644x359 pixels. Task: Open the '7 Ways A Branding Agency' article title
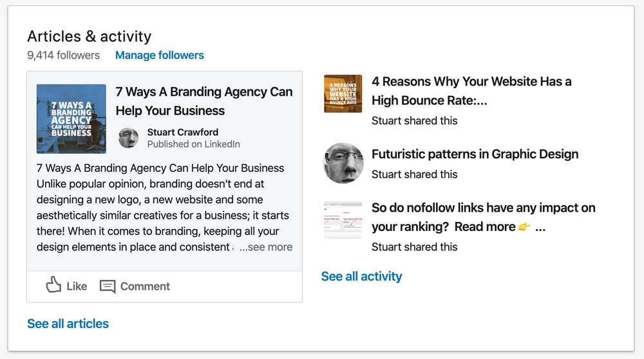(204, 101)
